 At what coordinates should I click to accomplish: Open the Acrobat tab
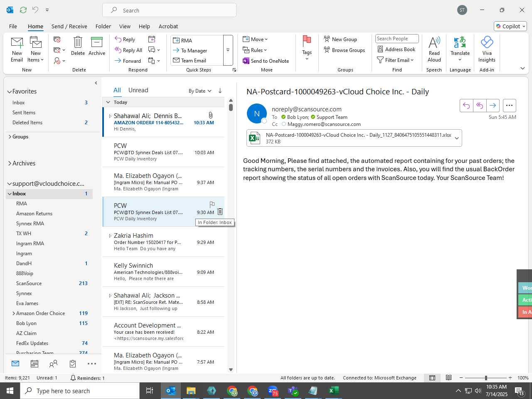click(168, 26)
